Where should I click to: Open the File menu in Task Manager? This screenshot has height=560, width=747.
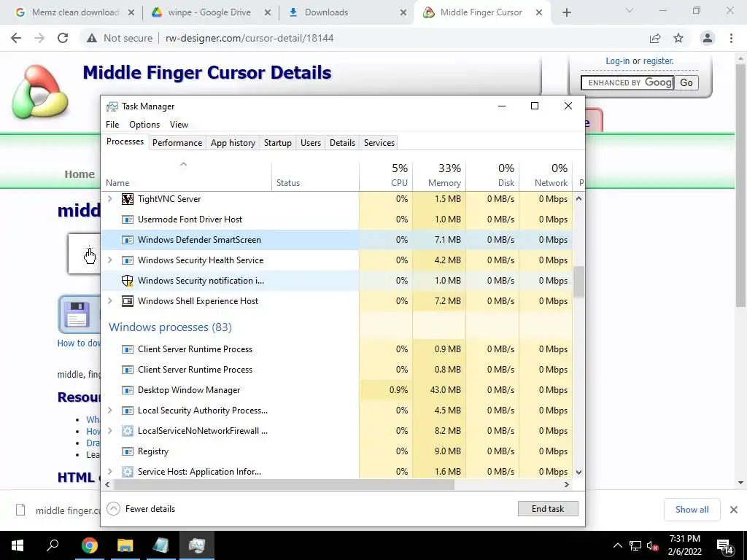pos(112,125)
